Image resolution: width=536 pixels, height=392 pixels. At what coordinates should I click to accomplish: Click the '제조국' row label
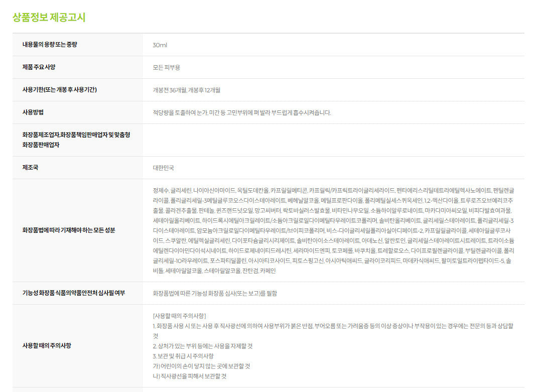point(30,168)
